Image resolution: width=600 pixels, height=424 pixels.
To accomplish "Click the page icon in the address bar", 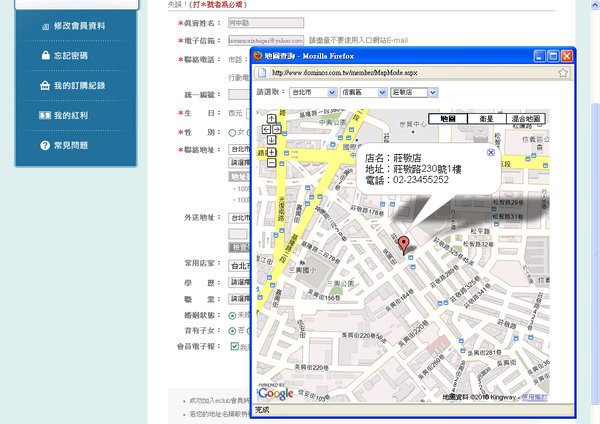I will [x=262, y=72].
